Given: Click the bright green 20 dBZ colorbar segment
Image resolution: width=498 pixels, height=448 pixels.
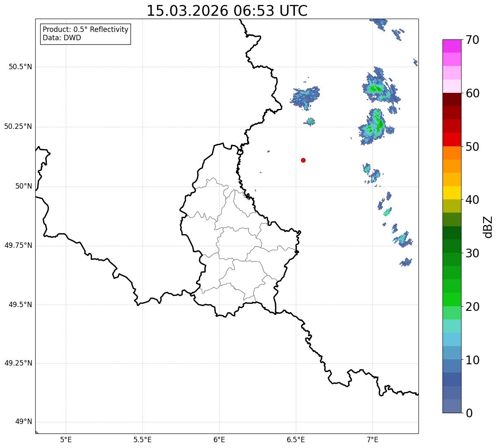Looking at the screenshot, I should point(452,299).
